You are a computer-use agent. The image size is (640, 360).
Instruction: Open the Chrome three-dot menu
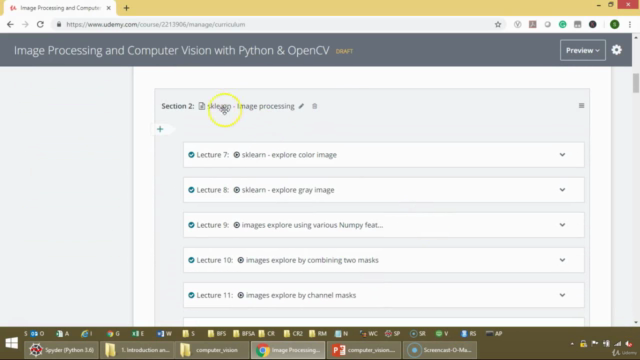630,24
